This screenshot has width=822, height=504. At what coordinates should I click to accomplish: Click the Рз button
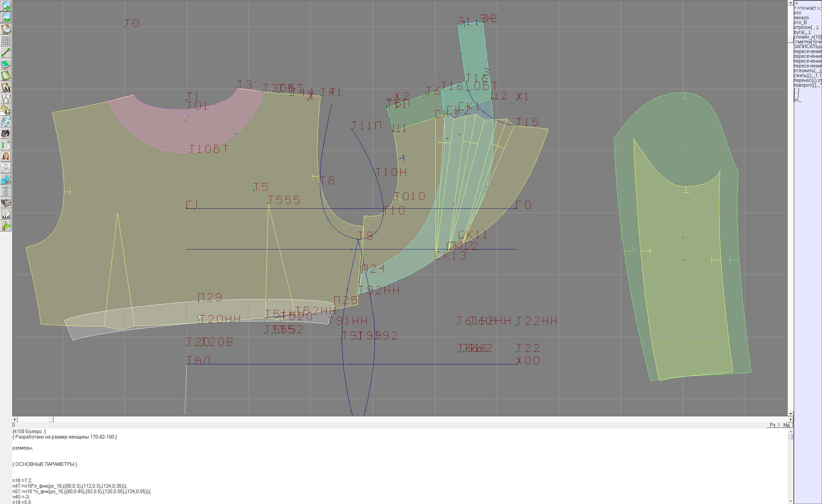click(x=773, y=425)
